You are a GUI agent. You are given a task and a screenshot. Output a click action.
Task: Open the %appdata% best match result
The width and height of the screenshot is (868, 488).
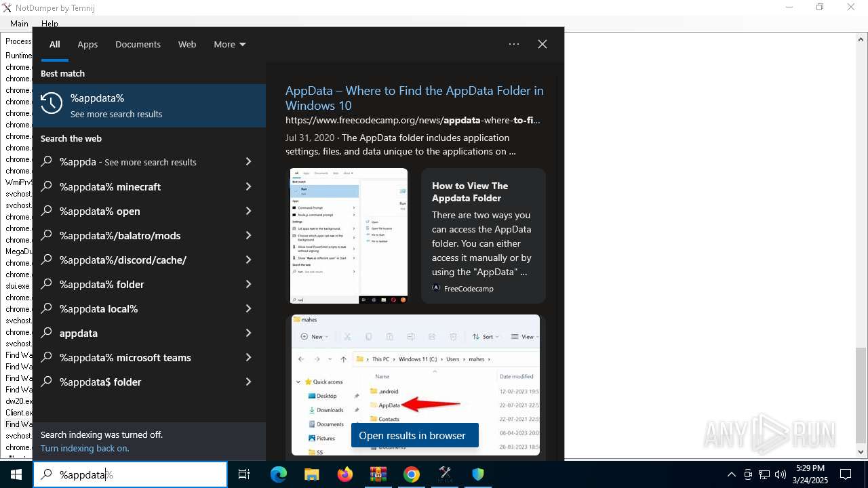[x=149, y=106]
